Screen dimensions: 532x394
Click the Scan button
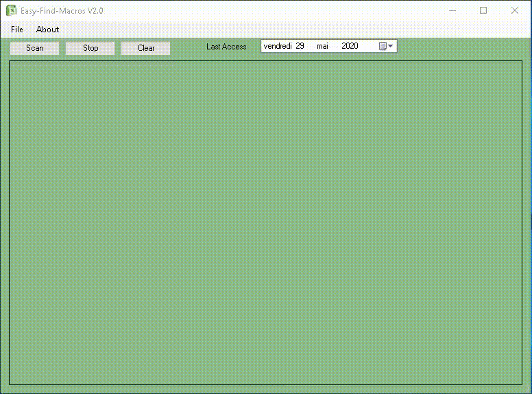[x=34, y=48]
